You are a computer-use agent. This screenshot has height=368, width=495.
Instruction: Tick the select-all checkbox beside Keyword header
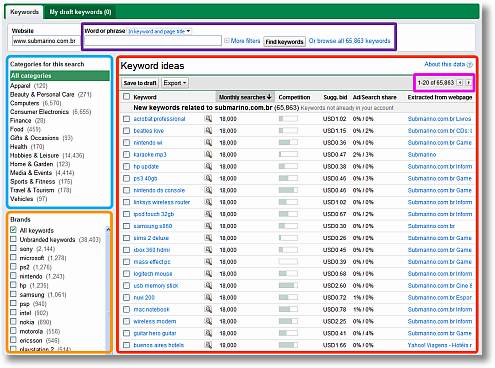pyautogui.click(x=126, y=97)
